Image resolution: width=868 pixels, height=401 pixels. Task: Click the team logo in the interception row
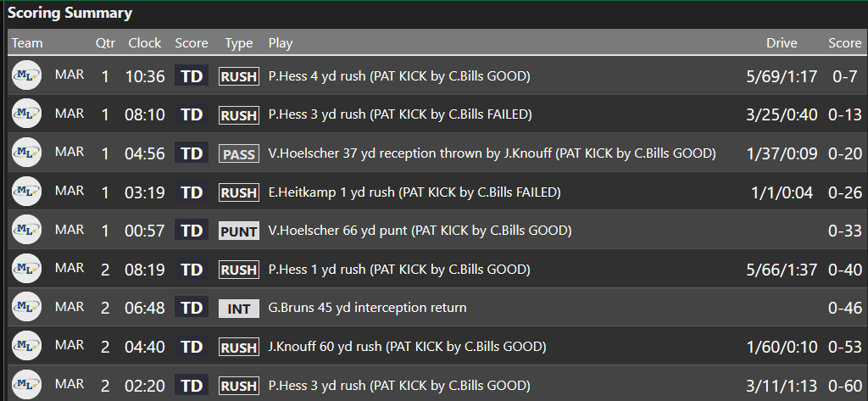(26, 307)
